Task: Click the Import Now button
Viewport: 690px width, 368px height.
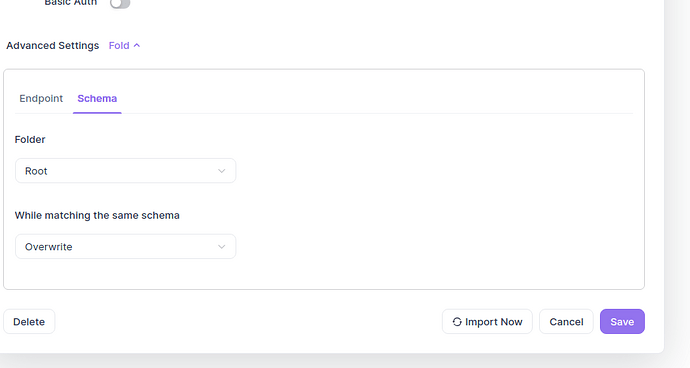Action: pyautogui.click(x=487, y=321)
